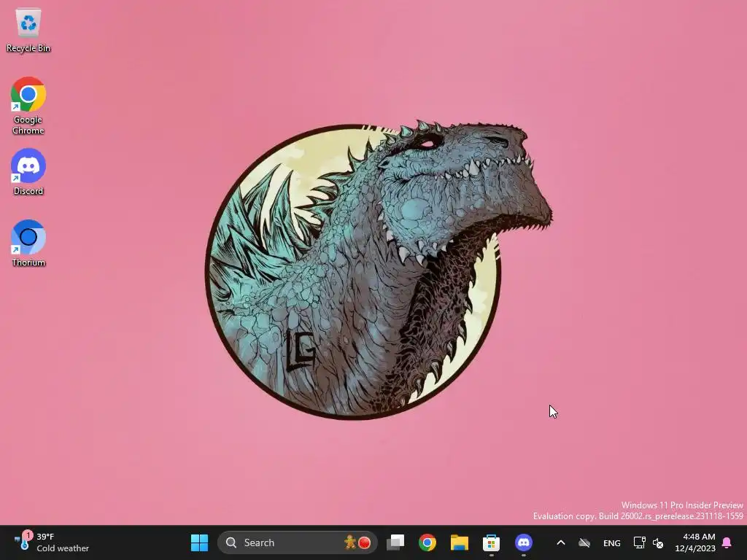Open Task View from taskbar

point(395,542)
